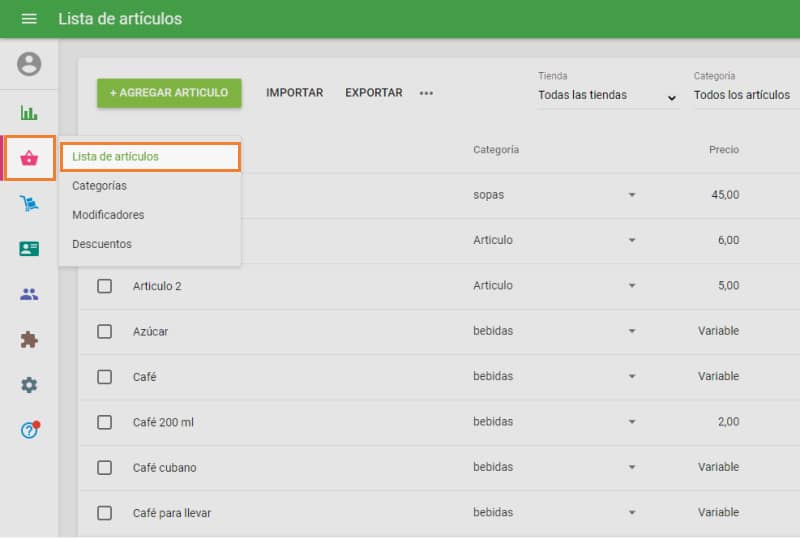Screen dimensions: 800x538
Task: Open the employees ID card icon
Action: (x=29, y=249)
